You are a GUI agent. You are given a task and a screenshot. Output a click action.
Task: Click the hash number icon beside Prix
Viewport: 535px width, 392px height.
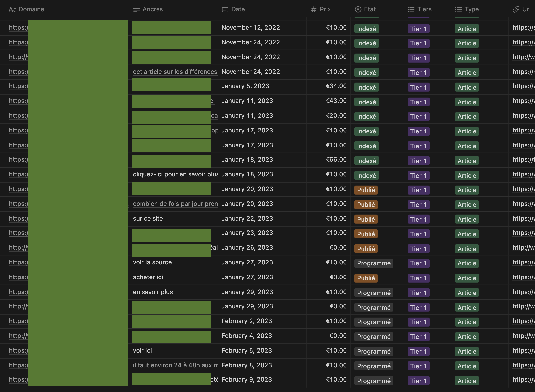tap(314, 9)
